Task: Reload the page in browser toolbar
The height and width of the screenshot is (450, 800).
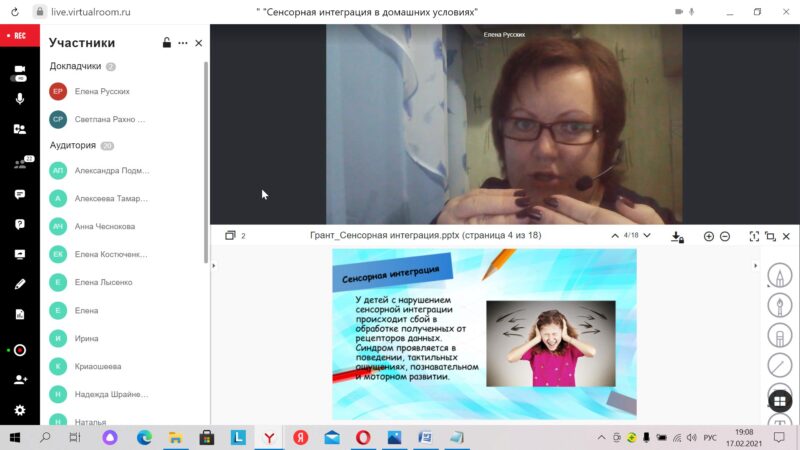Action: pyautogui.click(x=15, y=12)
